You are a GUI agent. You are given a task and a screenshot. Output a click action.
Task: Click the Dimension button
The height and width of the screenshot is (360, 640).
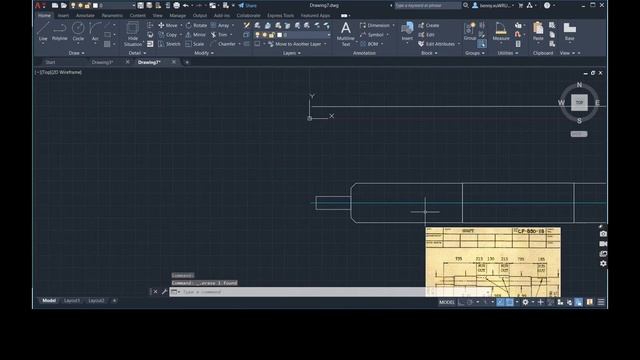(375, 25)
